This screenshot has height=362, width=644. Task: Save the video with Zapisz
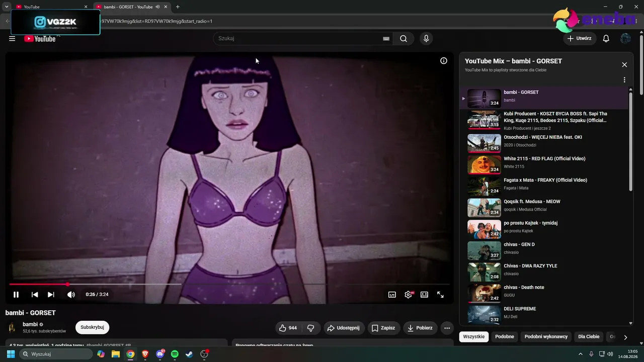click(x=384, y=328)
